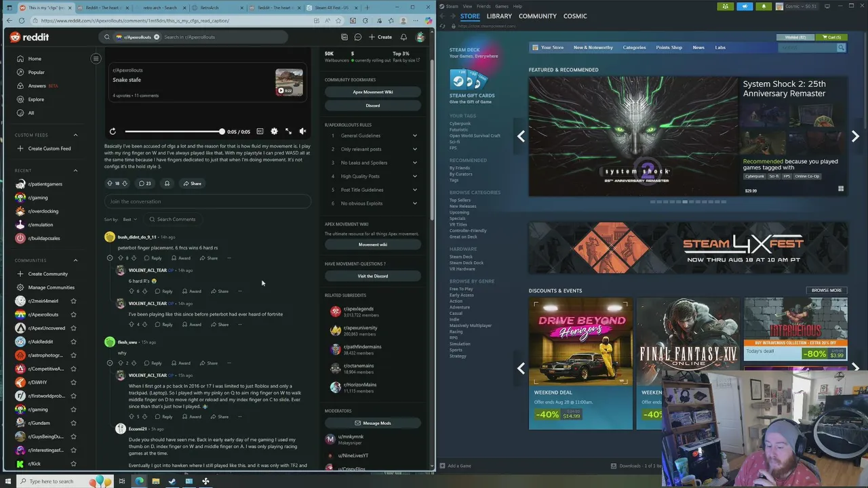Viewport: 868px width, 488px height.
Task: Click the Reddit advertise icon in header
Action: [344, 37]
